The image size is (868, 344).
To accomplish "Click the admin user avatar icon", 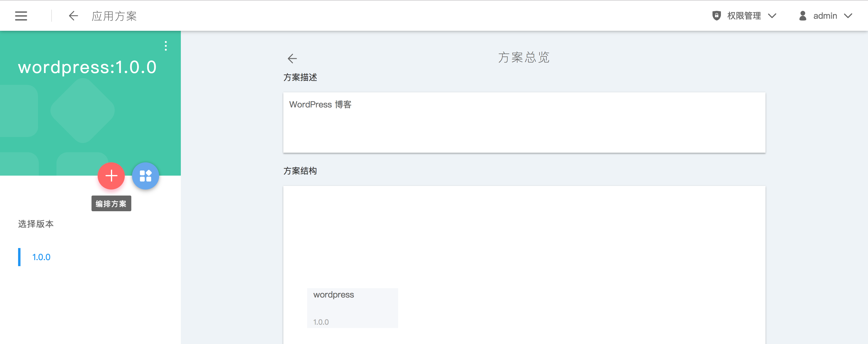I will [803, 16].
